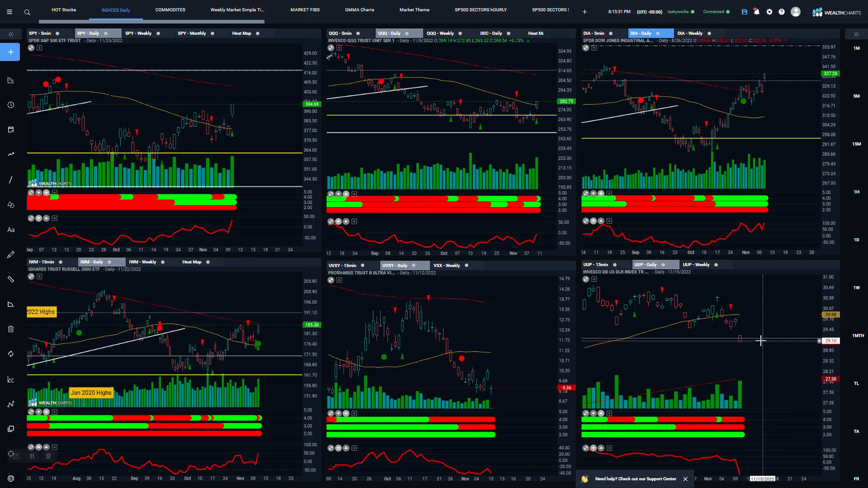The height and width of the screenshot is (488, 868).
Task: Toggle dot on SPY - Weekly tab
Action: (x=158, y=33)
